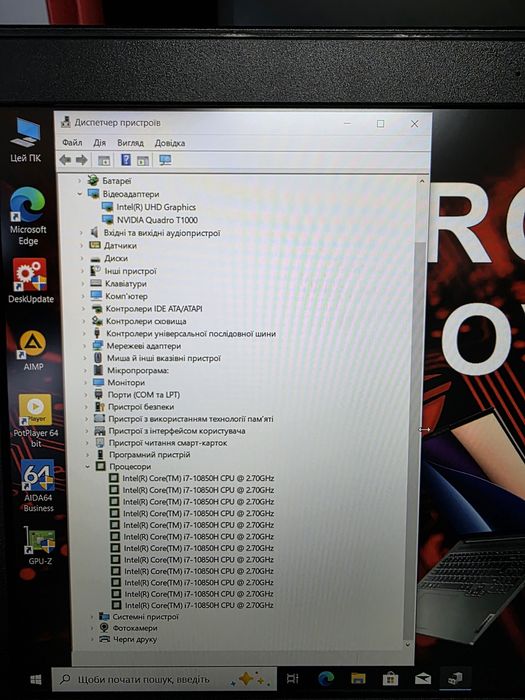Select Пристрої читання смарт-карток
The height and width of the screenshot is (700, 525).
[168, 443]
